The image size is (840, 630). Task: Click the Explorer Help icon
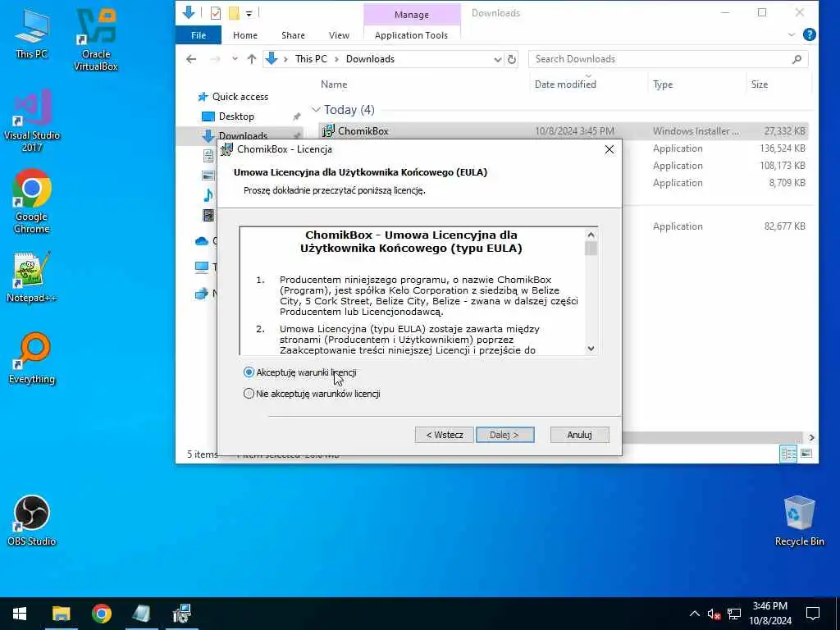tap(810, 34)
